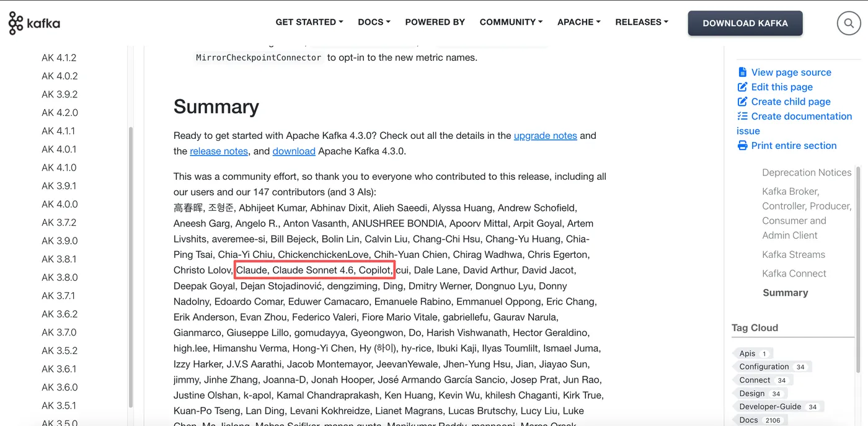Click the left sidebar scrollbar
868x426 pixels.
131,267
